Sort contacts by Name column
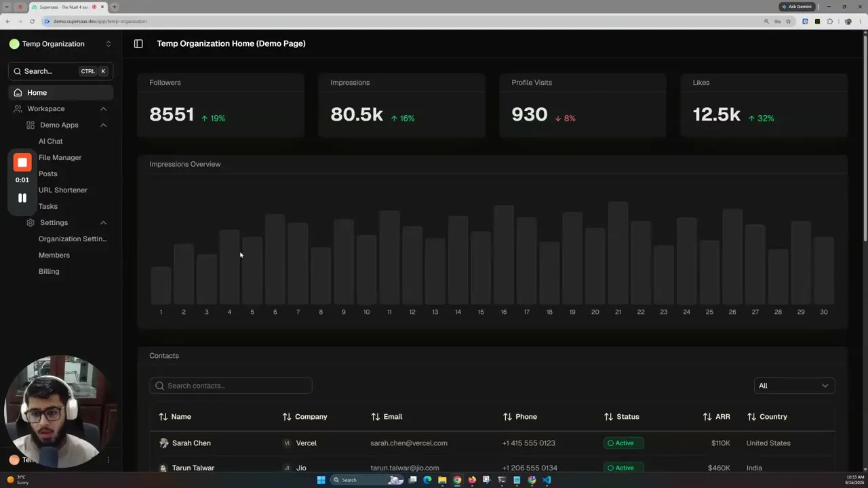 pos(175,417)
